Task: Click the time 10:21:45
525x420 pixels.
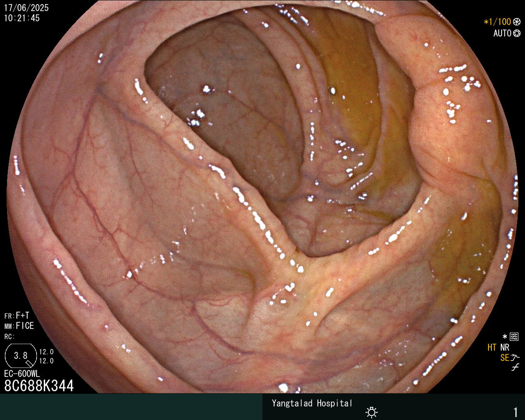Action: pos(22,18)
